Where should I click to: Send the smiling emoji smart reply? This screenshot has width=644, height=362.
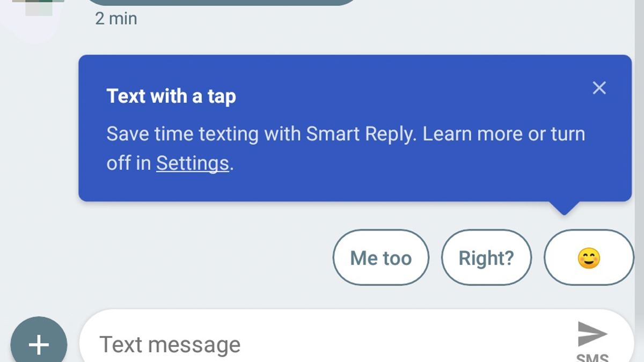pos(589,258)
